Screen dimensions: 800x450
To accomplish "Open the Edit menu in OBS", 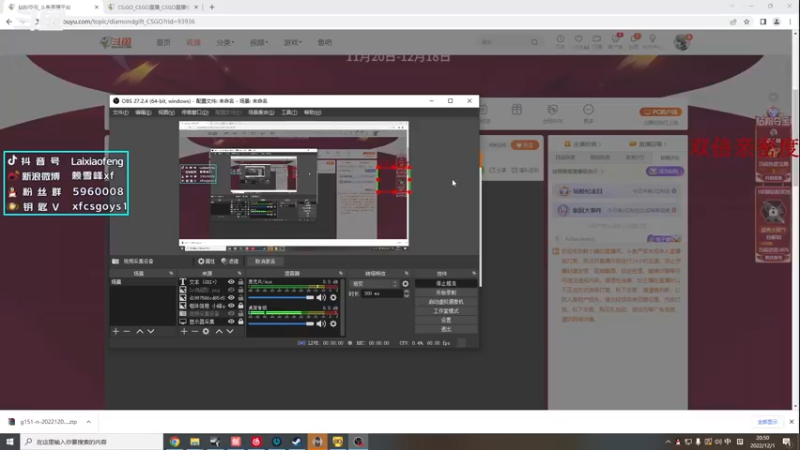I will (x=143, y=112).
